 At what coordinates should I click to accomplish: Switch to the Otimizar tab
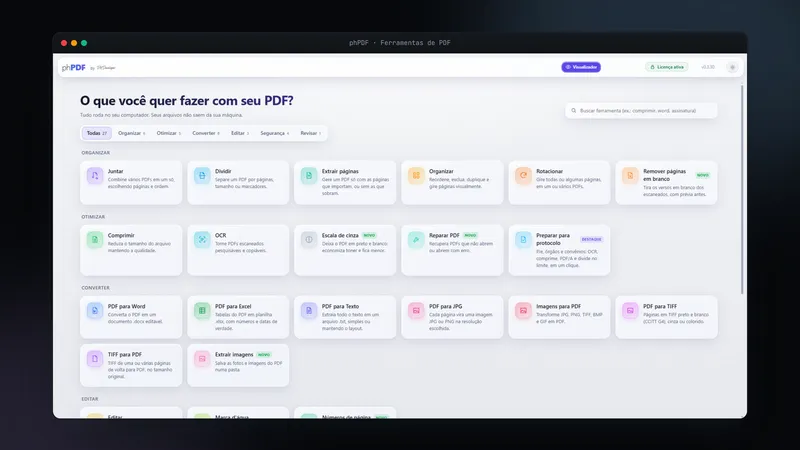(x=168, y=133)
